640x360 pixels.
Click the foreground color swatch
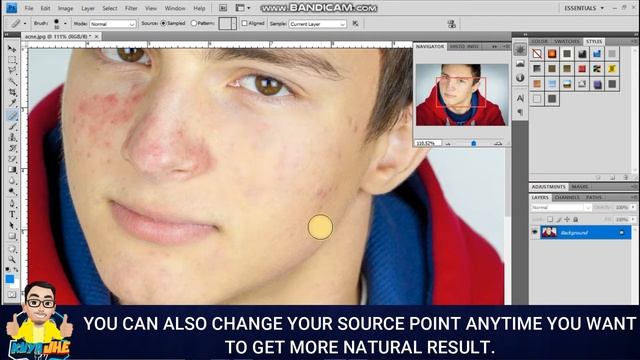click(9, 279)
